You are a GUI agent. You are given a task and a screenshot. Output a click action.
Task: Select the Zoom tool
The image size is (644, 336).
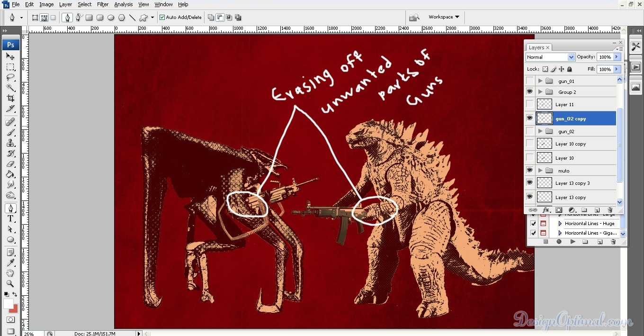coord(10,284)
